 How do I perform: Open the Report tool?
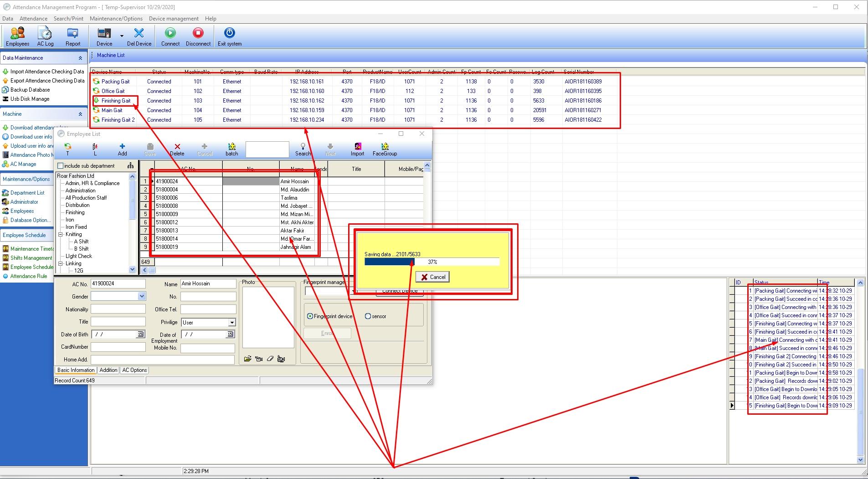72,36
